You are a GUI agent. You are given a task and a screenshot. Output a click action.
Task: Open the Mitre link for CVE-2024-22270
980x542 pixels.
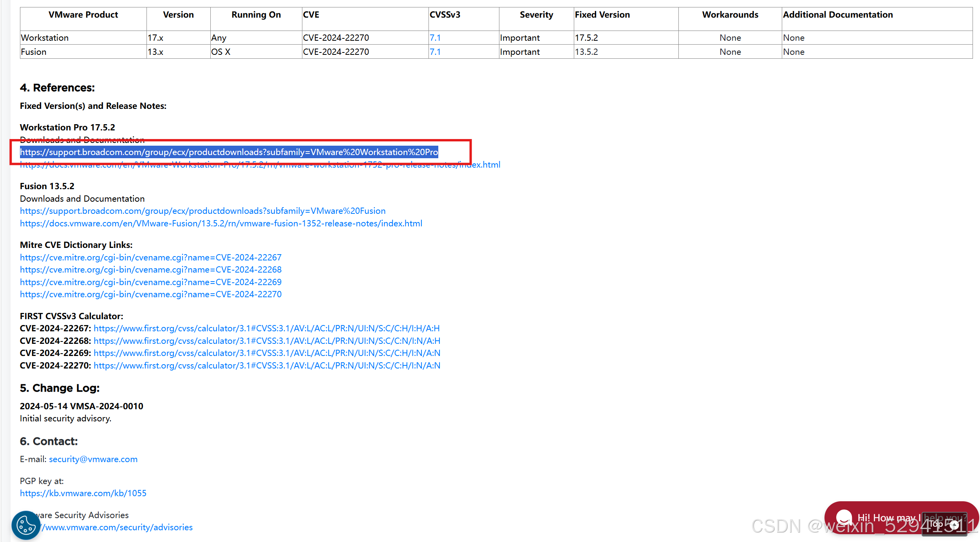150,294
